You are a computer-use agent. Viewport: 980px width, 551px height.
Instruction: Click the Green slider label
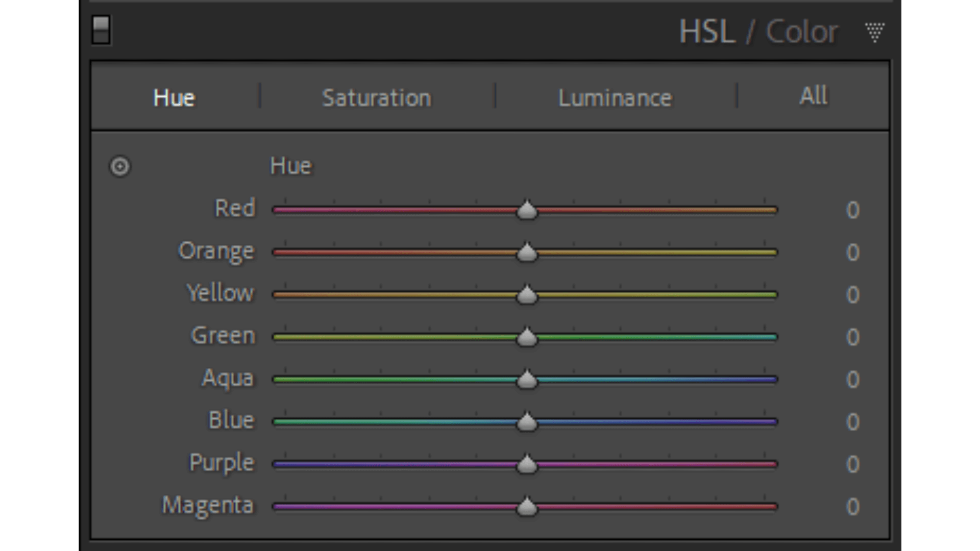223,336
